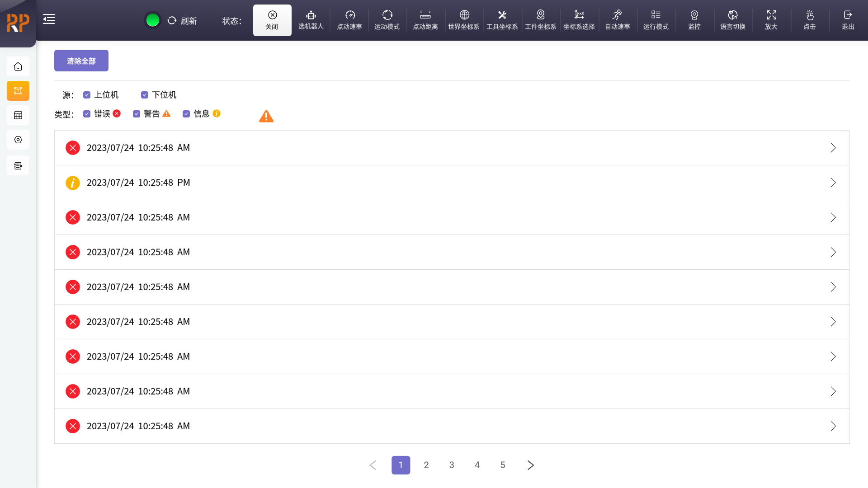Jump to page 2
The image size is (868, 488).
(x=426, y=465)
